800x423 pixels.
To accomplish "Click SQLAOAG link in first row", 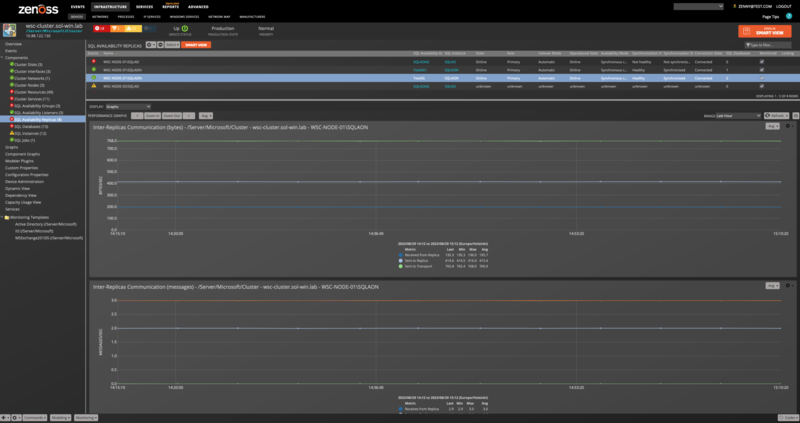I will (x=421, y=62).
